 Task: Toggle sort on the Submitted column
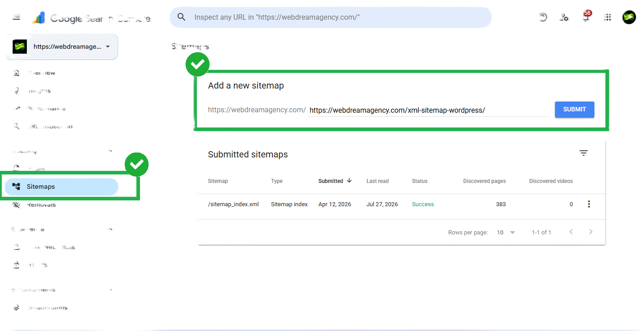(330, 181)
